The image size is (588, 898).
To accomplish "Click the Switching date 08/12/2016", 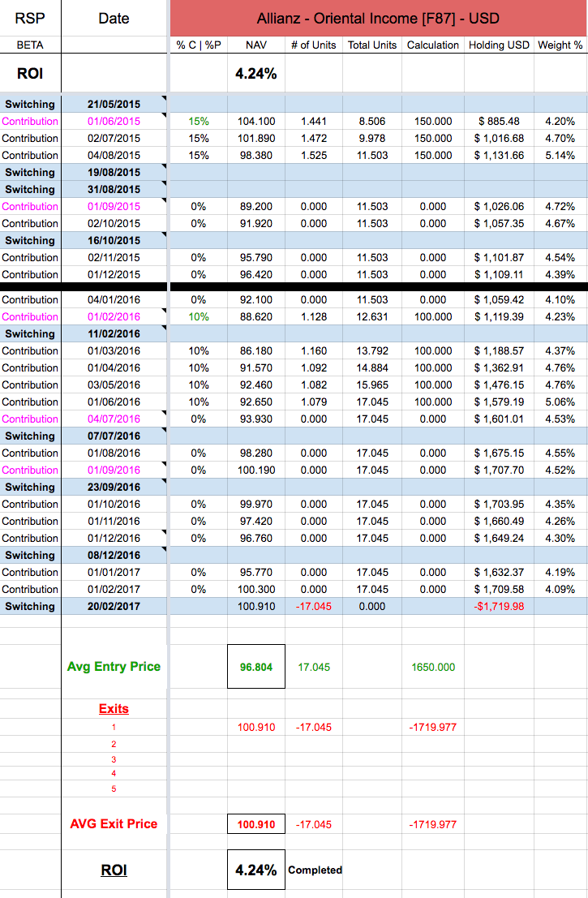I will pos(114,556).
